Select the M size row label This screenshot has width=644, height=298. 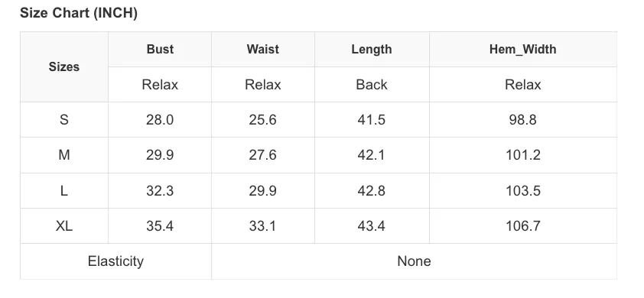pyautogui.click(x=64, y=155)
